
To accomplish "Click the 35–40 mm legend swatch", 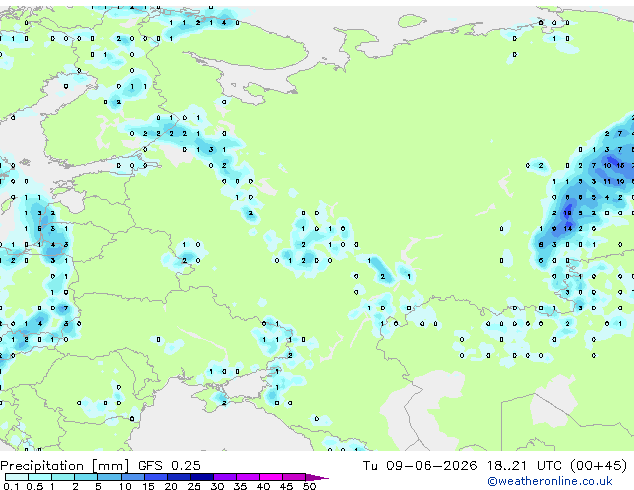I will coord(248,477).
